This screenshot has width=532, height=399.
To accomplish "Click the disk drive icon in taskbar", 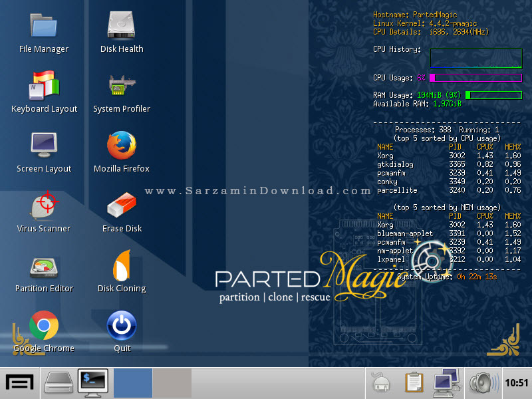I will (59, 383).
